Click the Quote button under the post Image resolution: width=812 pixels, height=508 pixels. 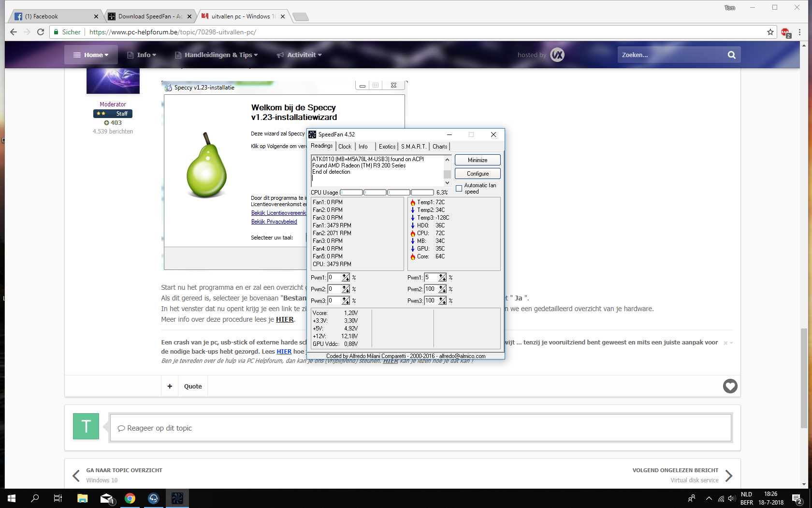193,386
